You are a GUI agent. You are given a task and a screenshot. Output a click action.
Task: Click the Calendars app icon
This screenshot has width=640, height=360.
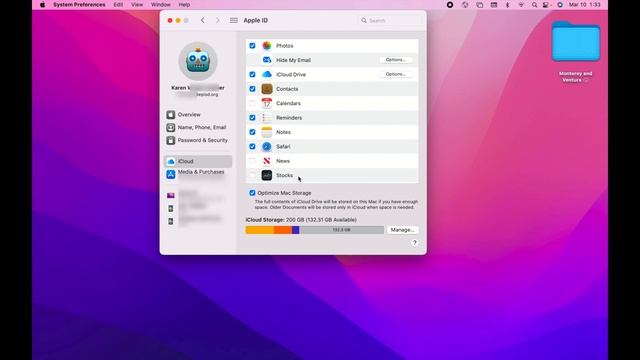[267, 103]
